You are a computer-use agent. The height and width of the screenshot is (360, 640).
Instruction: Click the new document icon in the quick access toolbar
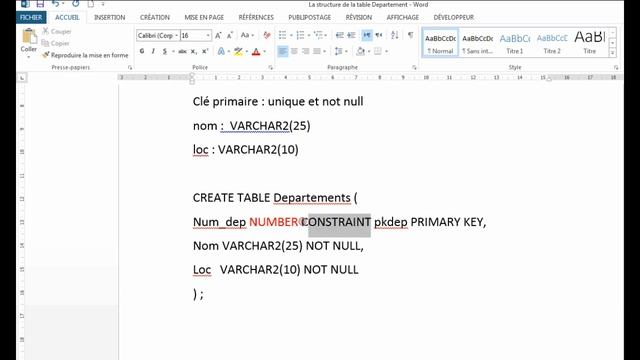point(91,4)
